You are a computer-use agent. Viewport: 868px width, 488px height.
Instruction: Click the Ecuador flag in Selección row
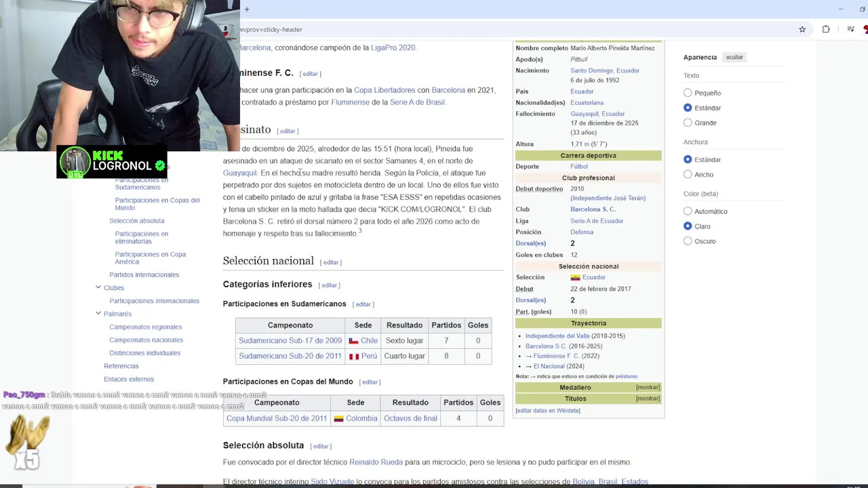[x=575, y=277]
